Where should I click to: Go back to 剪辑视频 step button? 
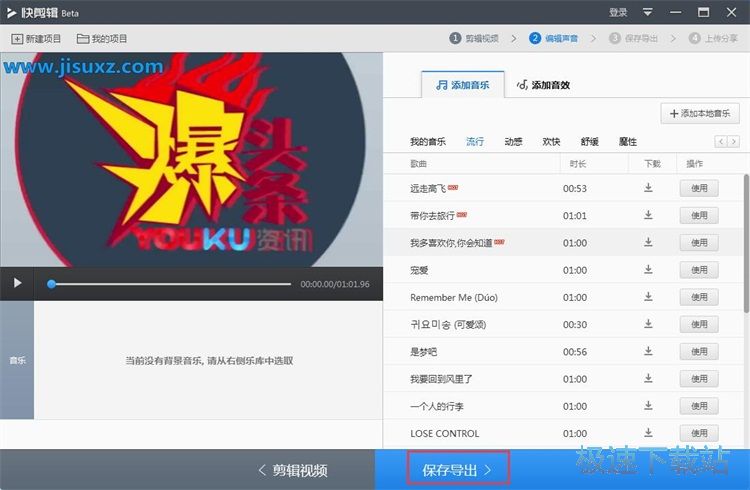tap(293, 470)
